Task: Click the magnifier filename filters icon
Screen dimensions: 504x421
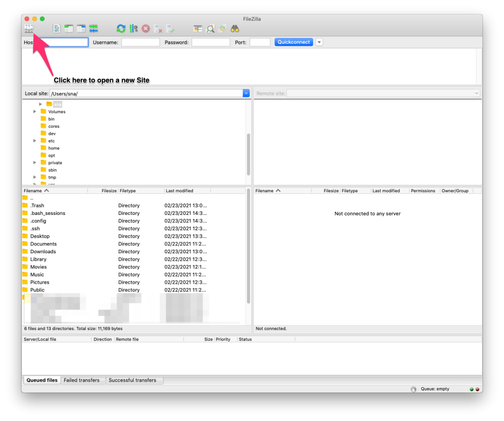Action: tap(210, 29)
